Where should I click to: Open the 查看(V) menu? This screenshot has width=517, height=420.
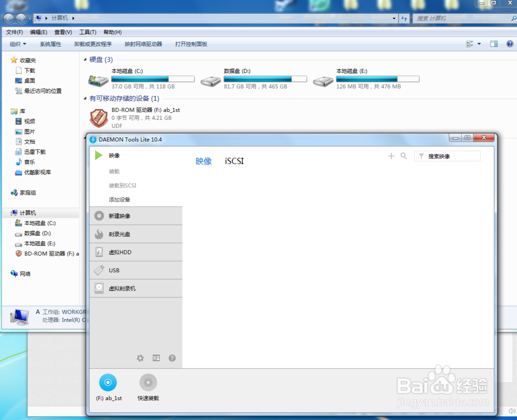pos(63,32)
